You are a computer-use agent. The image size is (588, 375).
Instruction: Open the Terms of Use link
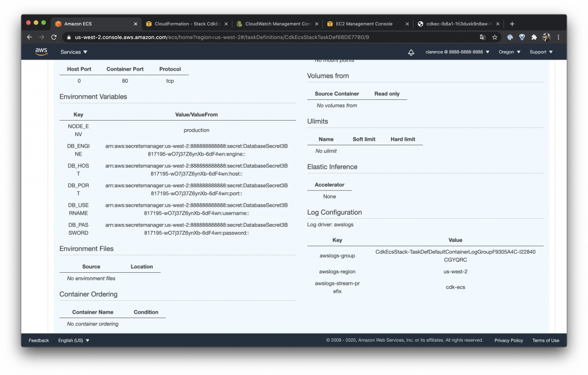[546, 341]
